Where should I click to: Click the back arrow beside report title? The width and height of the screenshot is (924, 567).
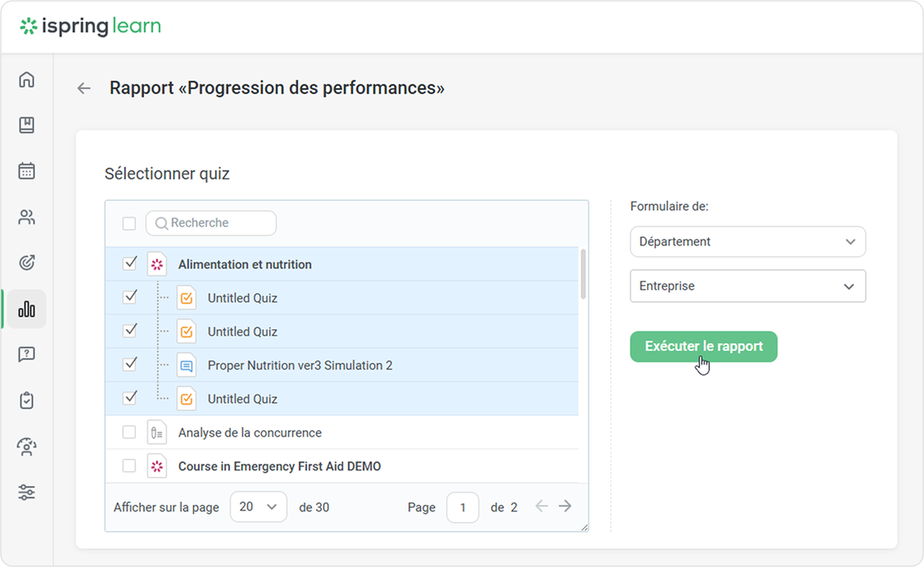pyautogui.click(x=84, y=89)
